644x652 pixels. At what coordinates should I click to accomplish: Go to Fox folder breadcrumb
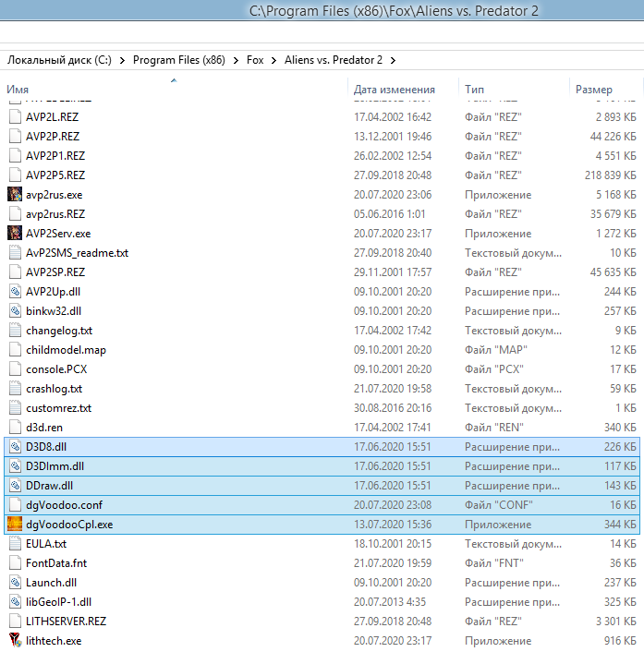(x=255, y=60)
